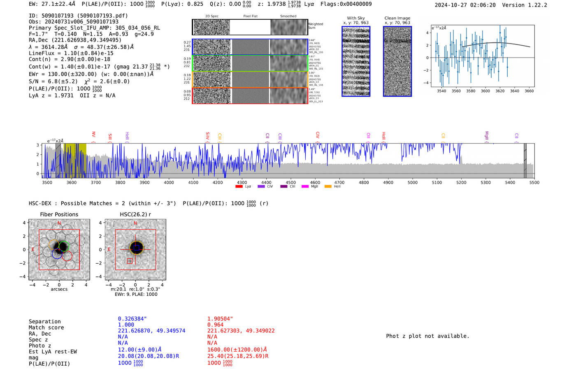This screenshot has height=392, width=576.
Task: Click the Fiber Positions image
Action: coord(59,250)
